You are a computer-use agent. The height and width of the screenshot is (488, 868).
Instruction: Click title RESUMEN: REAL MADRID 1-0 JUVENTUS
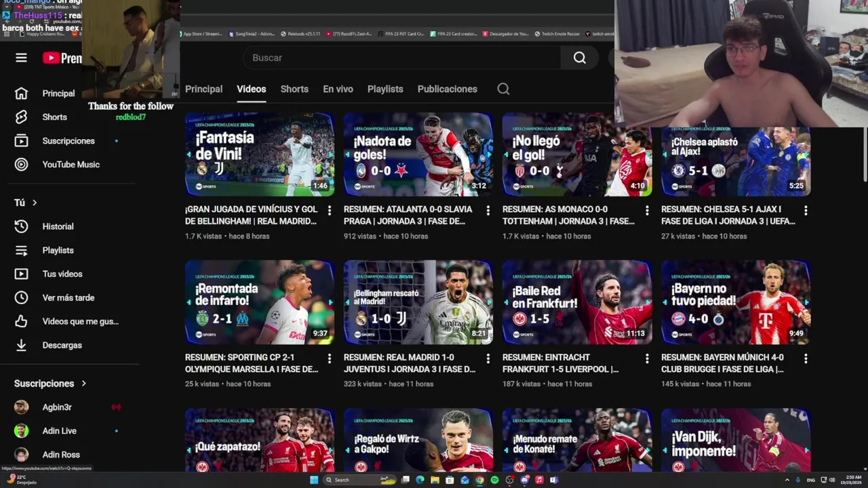tap(410, 363)
